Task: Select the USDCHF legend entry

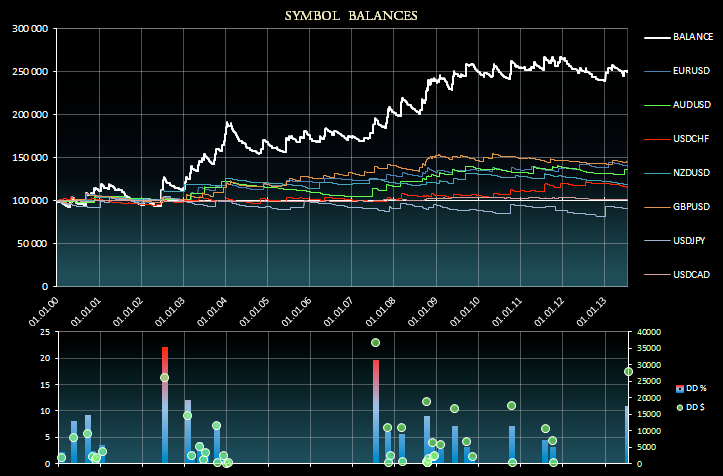Action: click(677, 139)
